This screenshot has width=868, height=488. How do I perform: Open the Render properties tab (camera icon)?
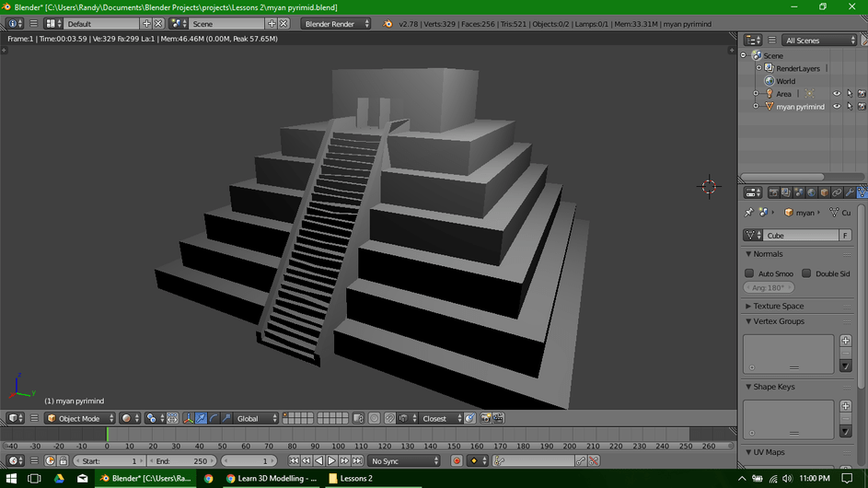[x=773, y=192]
